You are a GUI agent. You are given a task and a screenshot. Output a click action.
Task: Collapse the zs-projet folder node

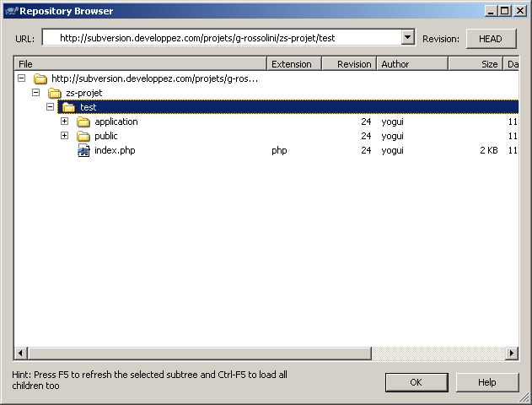(x=35, y=93)
